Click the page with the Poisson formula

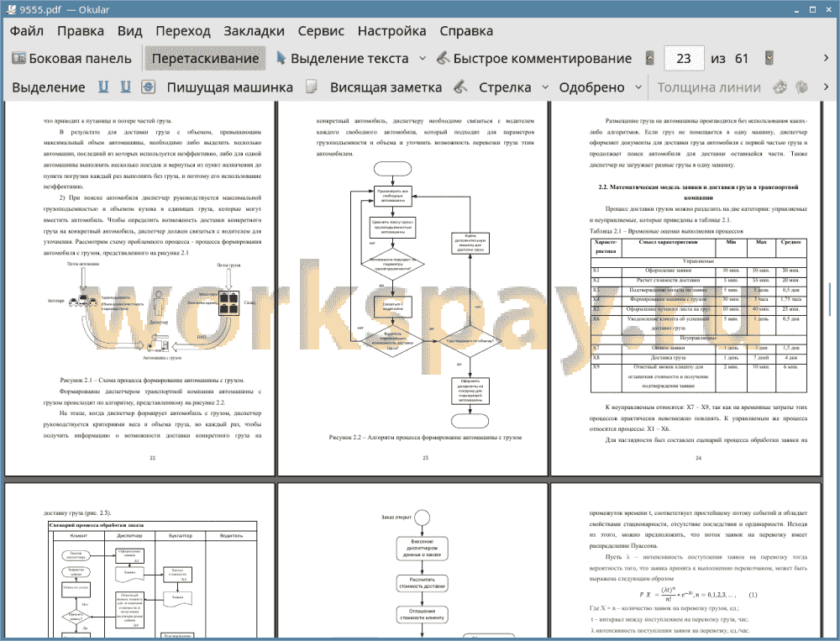coord(685,561)
